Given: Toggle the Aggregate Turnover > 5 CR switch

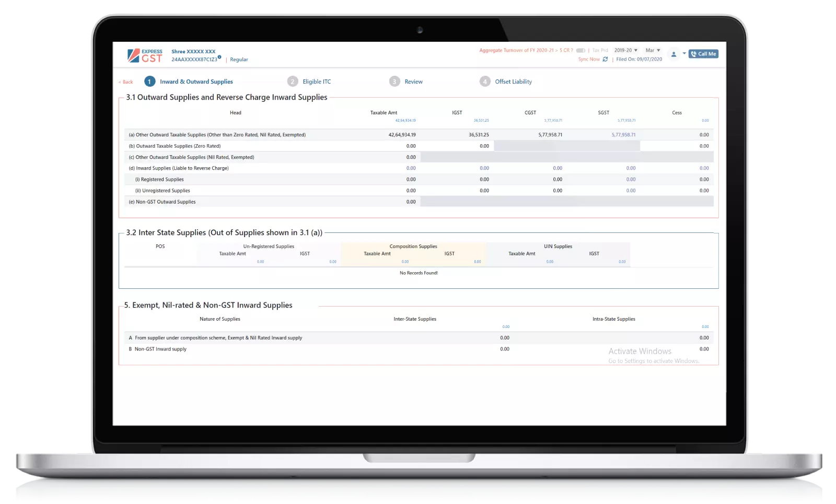Looking at the screenshot, I should click(580, 51).
